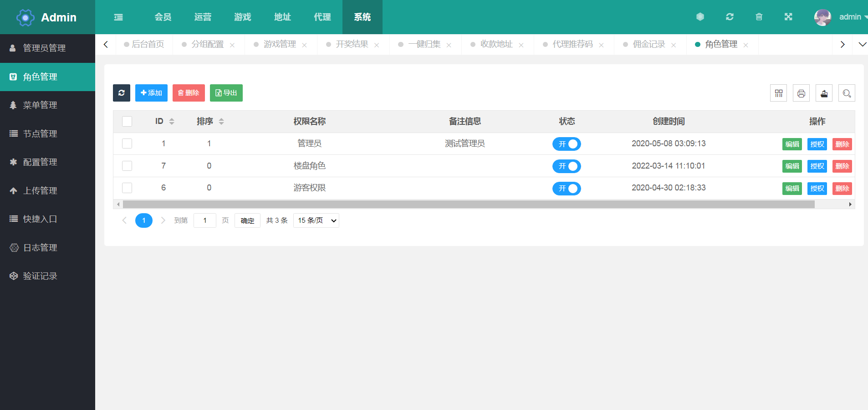This screenshot has height=410, width=868.
Task: Toggle fullscreen with the expand icon
Action: pos(788,17)
